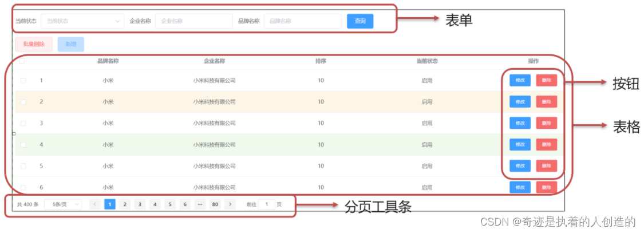Click the 查询 search button

[x=360, y=21]
